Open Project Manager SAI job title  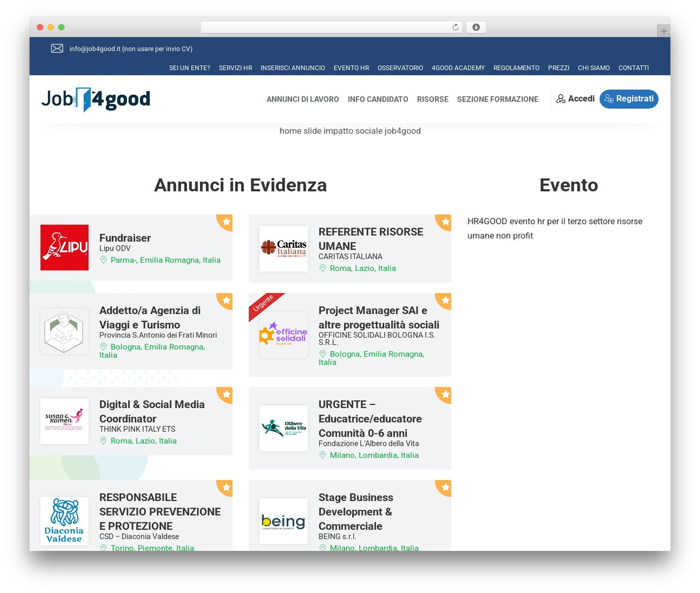[379, 317]
